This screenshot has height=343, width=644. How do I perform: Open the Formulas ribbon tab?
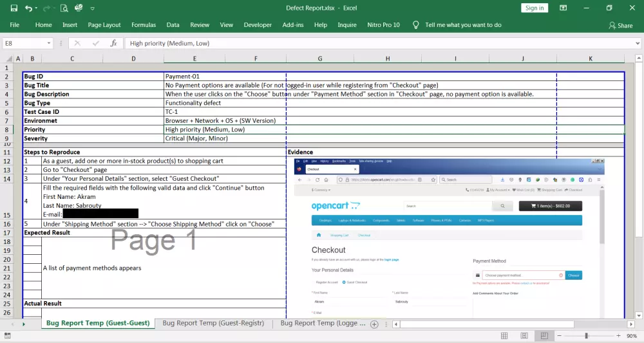tap(144, 25)
